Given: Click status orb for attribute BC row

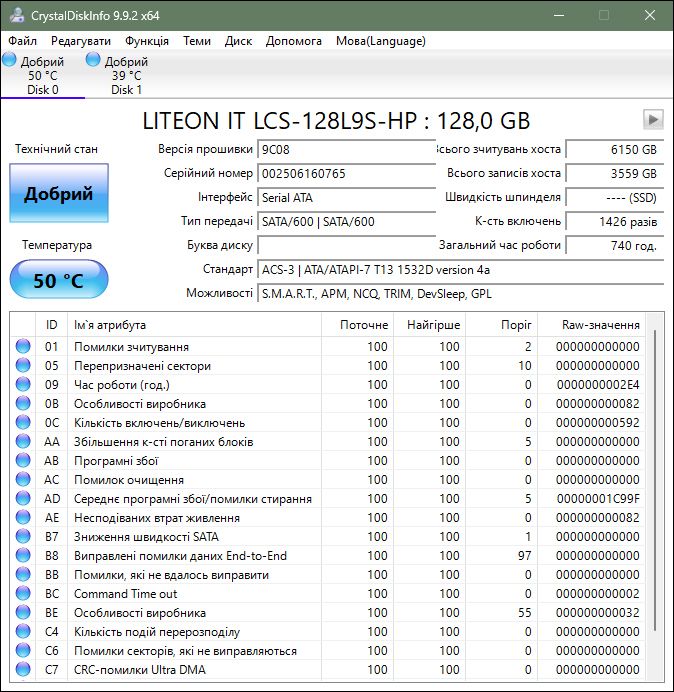Looking at the screenshot, I should (x=23, y=593).
